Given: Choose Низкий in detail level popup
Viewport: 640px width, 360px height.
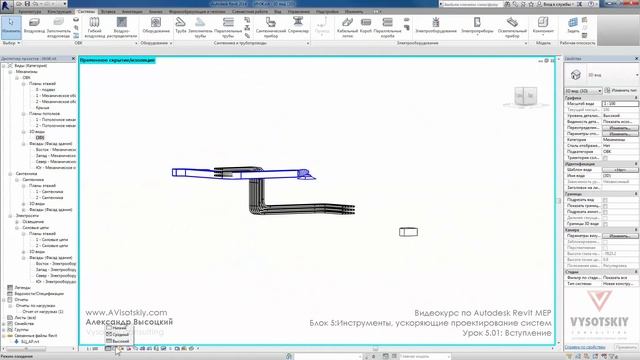Looking at the screenshot, I should point(118,328).
